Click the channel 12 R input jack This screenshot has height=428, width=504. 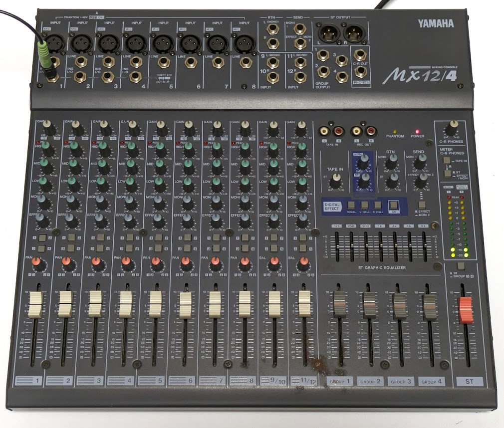click(300, 76)
